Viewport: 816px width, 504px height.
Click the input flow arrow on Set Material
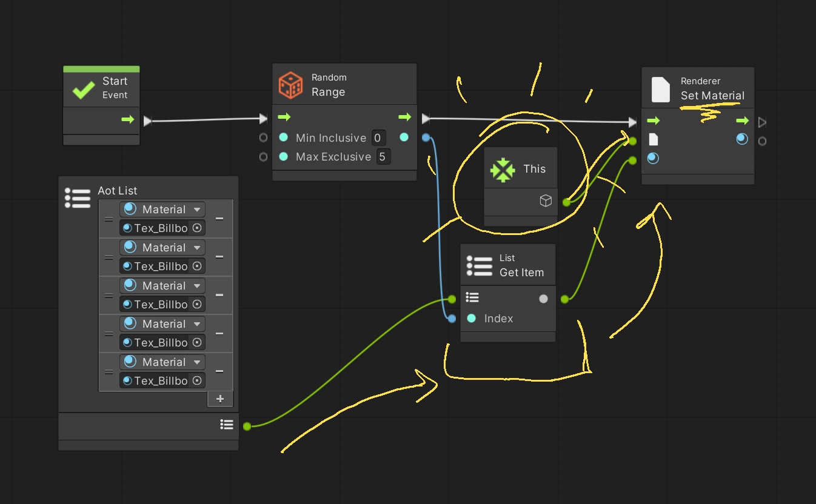(x=653, y=121)
